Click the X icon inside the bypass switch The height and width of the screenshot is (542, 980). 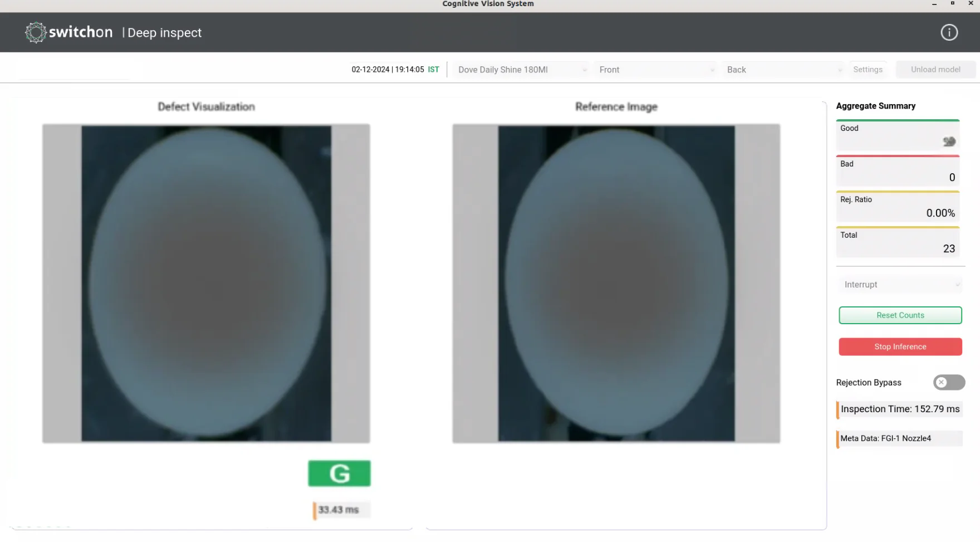point(942,383)
